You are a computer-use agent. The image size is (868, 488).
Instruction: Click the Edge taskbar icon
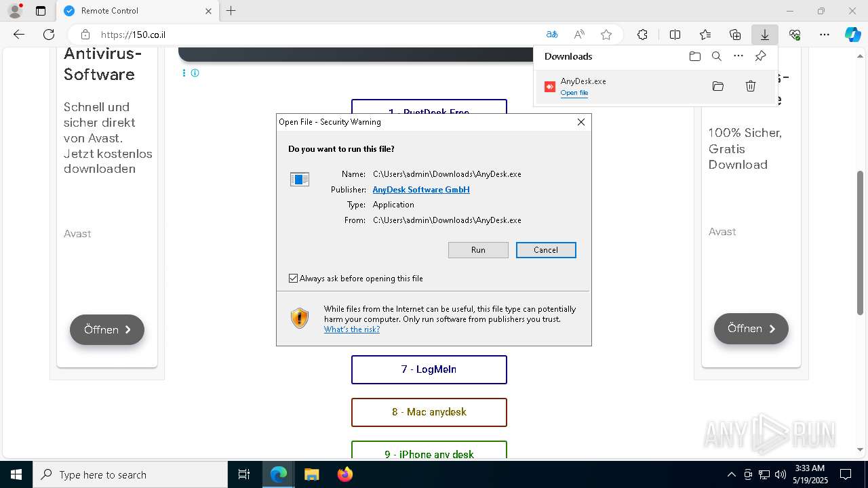click(x=279, y=474)
